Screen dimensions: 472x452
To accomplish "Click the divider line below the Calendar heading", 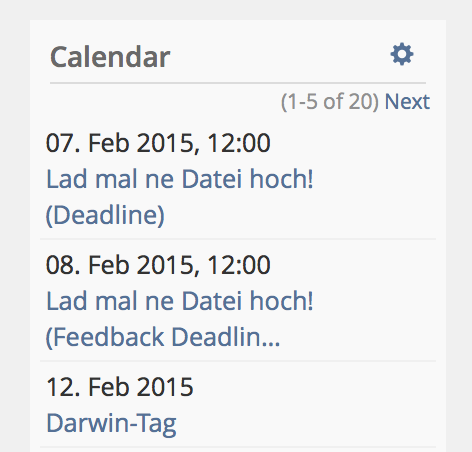I will click(238, 82).
